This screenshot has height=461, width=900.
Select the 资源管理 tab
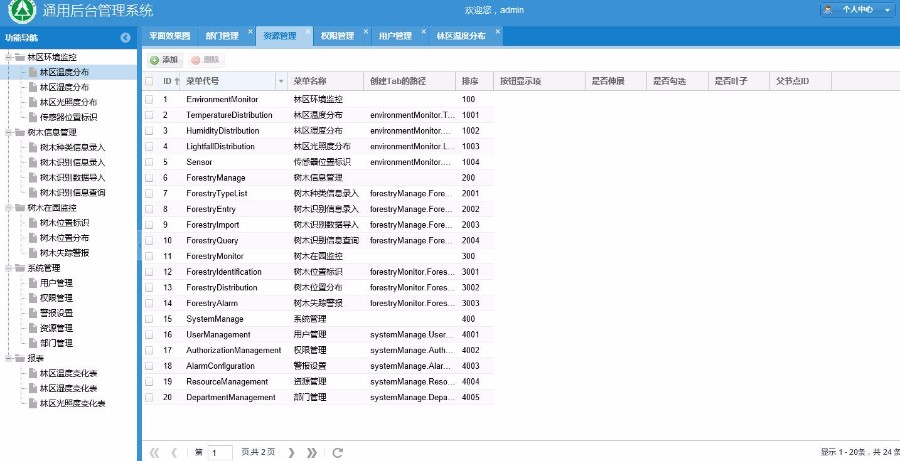(x=280, y=36)
